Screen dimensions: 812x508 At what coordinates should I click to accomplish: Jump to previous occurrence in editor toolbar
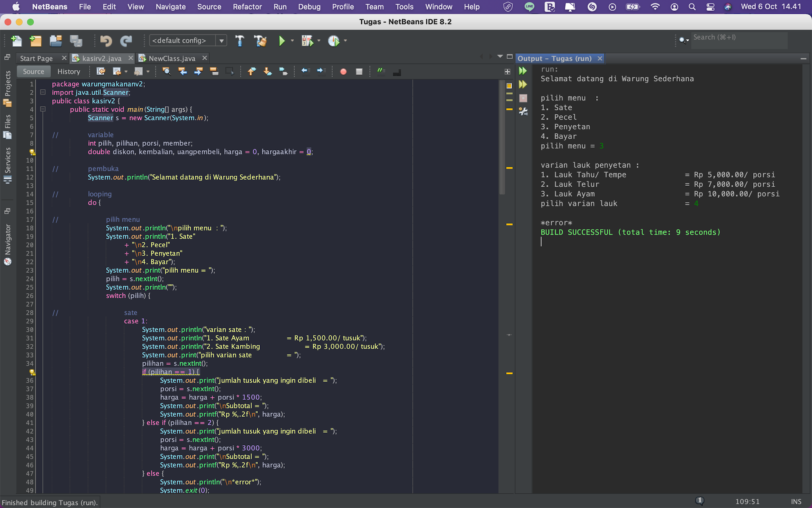tap(182, 71)
